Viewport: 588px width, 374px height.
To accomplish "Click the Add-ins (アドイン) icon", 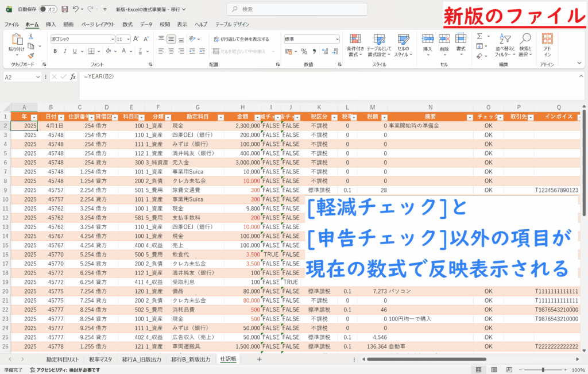I will pos(547,45).
